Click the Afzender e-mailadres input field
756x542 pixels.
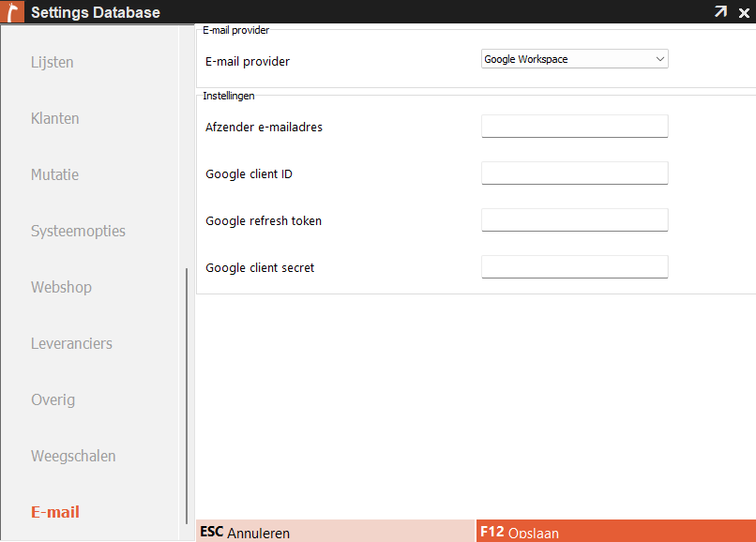(574, 126)
